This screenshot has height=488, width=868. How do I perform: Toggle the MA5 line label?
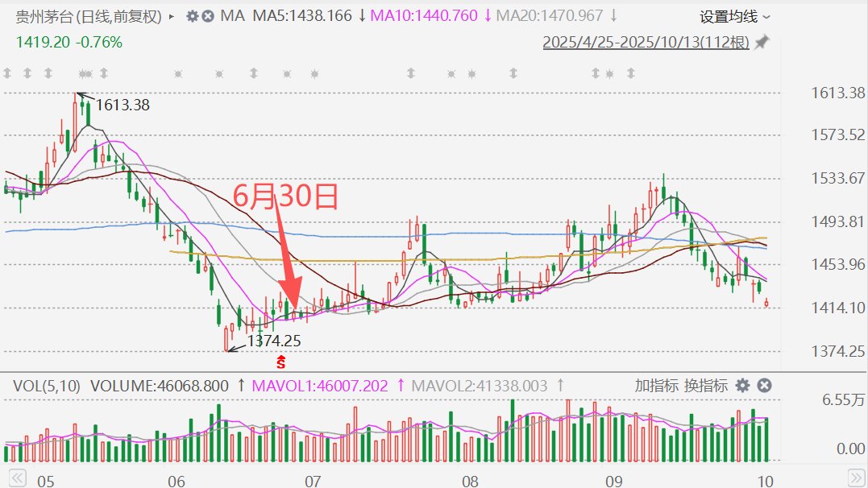(x=303, y=16)
